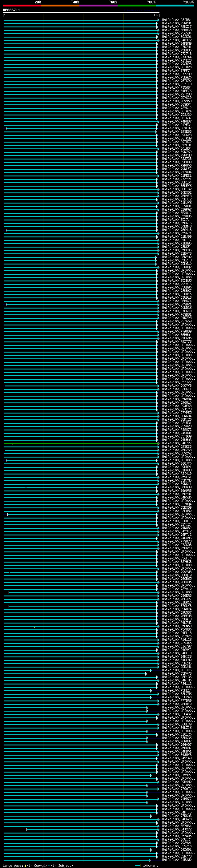The image size is (197, 868).
Task: Select hit UniRef100_C6TG37
Action: click(x=176, y=118)
